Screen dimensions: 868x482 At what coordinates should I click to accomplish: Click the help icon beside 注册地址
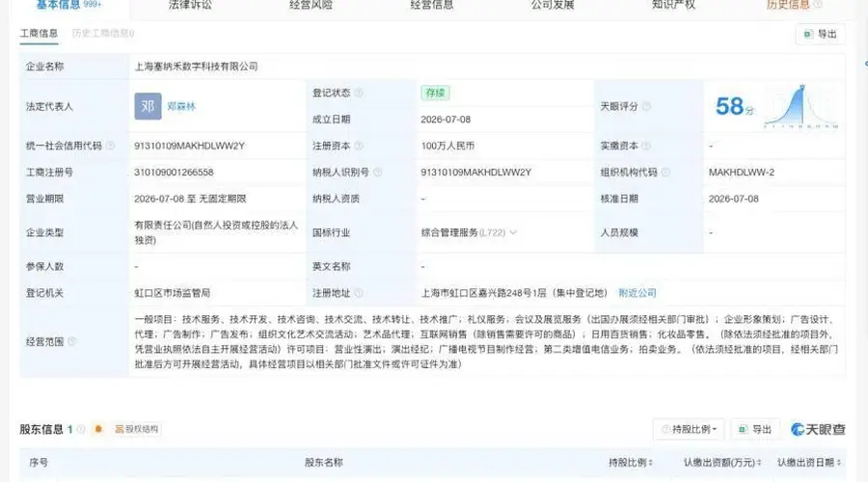(x=359, y=293)
